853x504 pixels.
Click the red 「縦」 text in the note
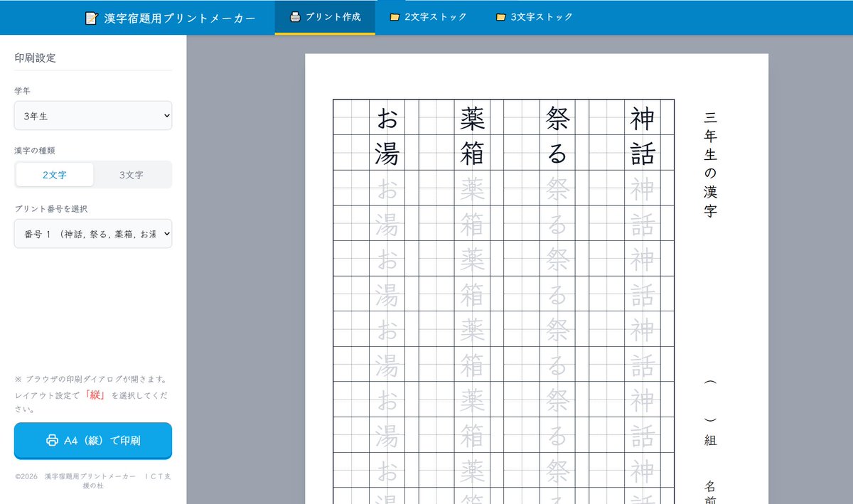(x=95, y=395)
